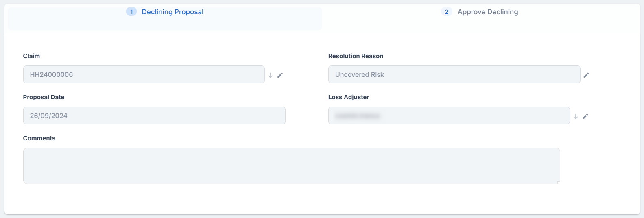Click the Comments label text
The image size is (644, 218).
click(39, 138)
